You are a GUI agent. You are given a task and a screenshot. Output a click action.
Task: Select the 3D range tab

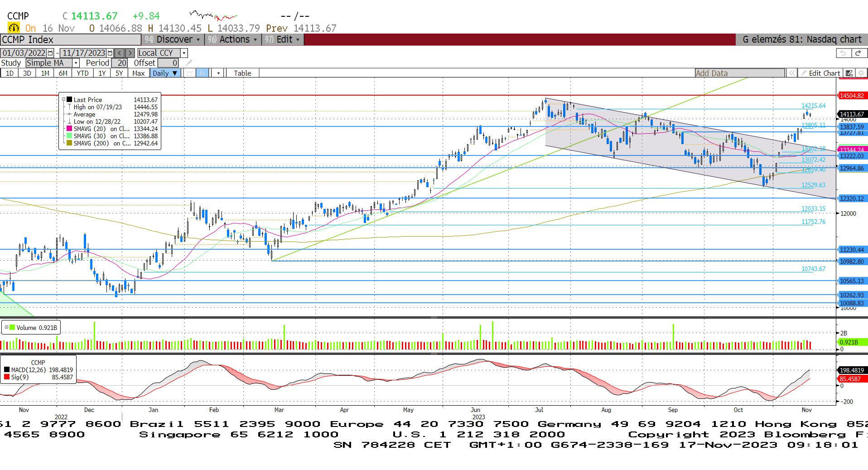click(27, 73)
